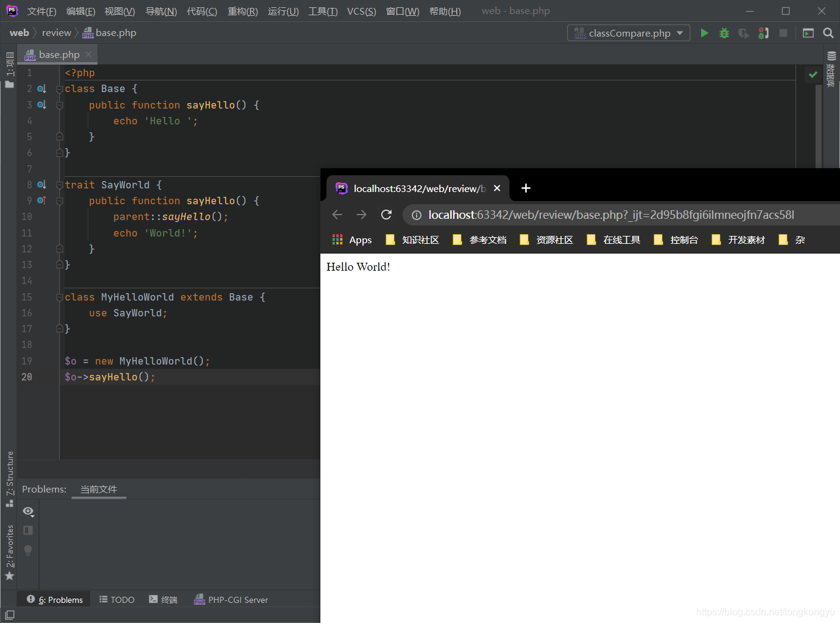Start debugging with the bug icon
840x623 pixels.
tap(724, 33)
